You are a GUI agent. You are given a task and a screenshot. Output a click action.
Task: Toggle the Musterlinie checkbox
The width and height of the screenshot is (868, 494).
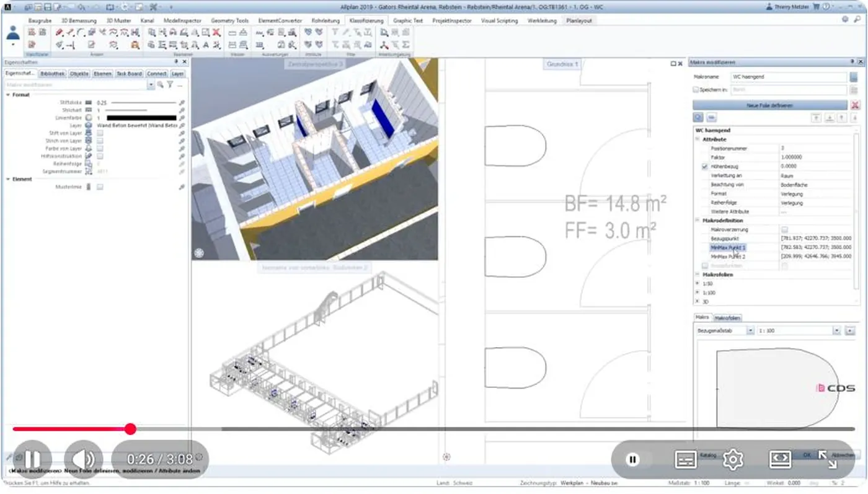tap(100, 187)
